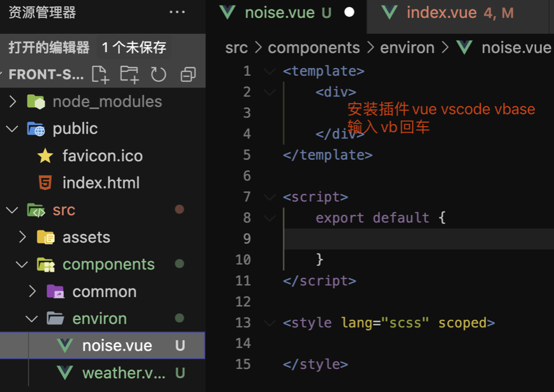Click the FRONT-S... project header
This screenshot has height=392, width=554.
coord(46,75)
